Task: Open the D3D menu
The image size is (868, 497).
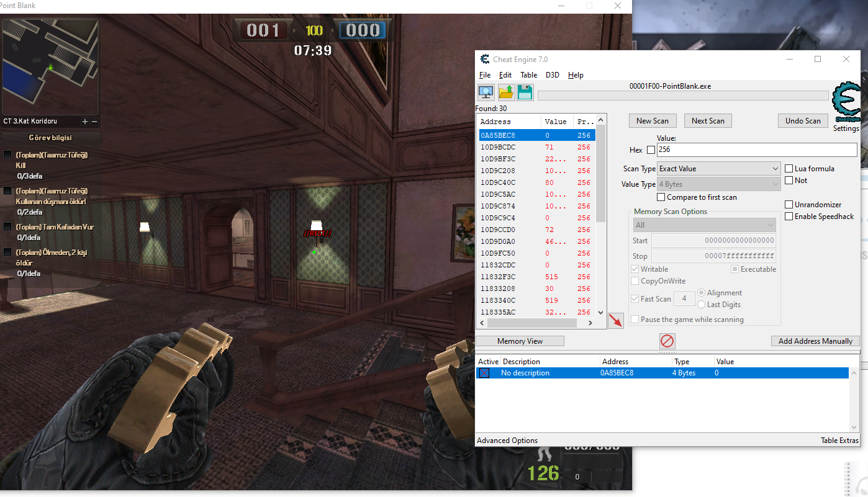Action: (x=553, y=75)
